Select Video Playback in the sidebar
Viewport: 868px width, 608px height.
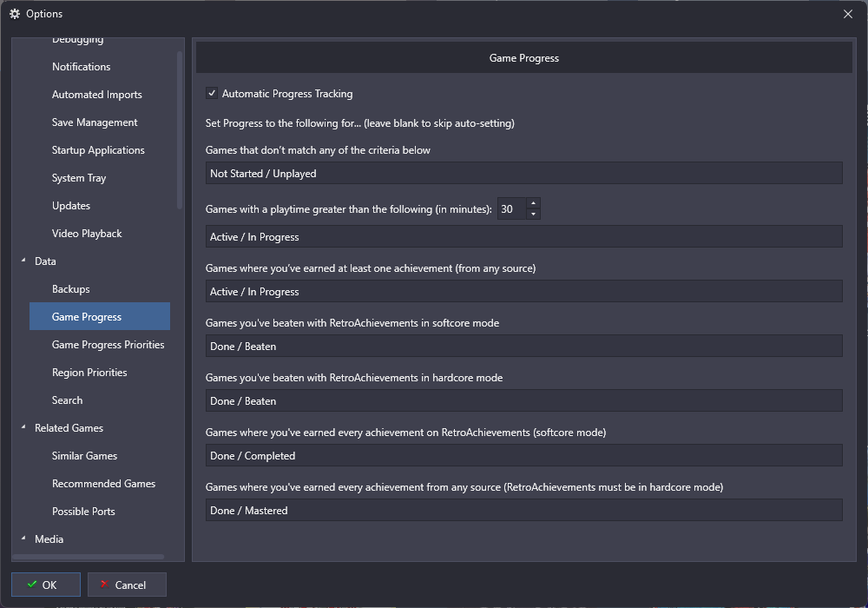tap(87, 234)
